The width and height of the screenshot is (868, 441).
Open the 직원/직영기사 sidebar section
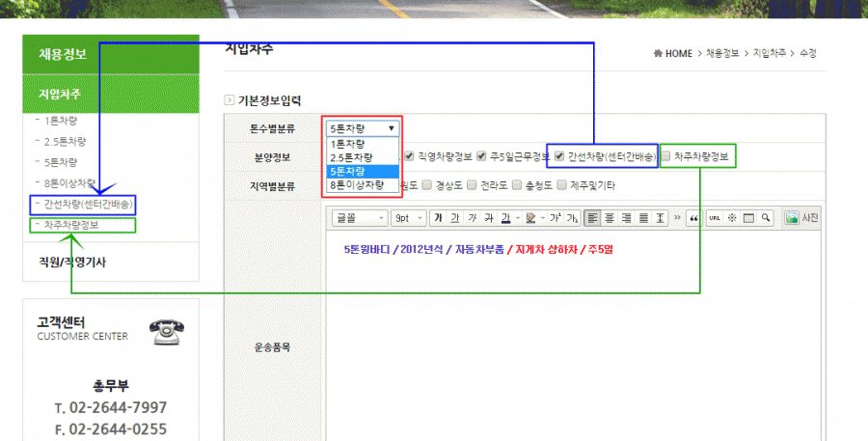tap(72, 262)
